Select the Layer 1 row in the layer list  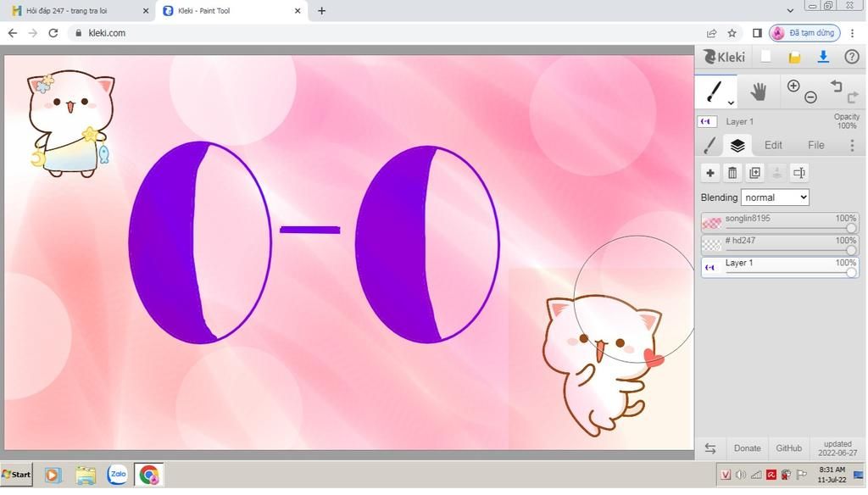point(780,267)
